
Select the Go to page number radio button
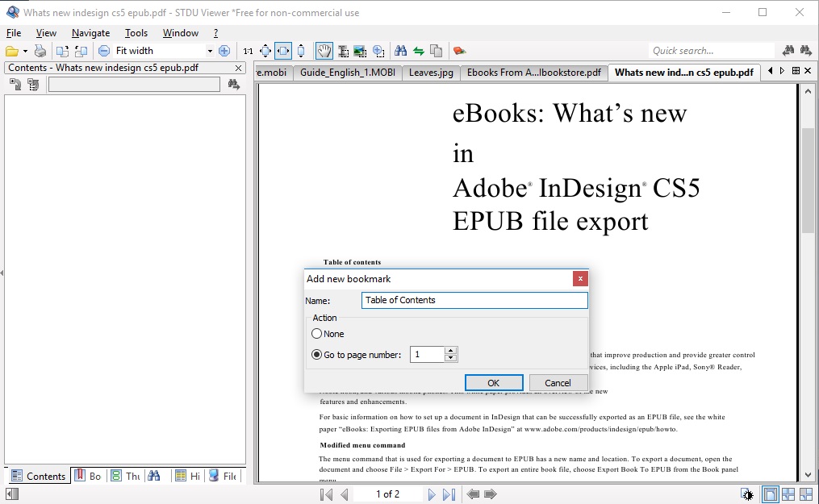[x=315, y=354]
